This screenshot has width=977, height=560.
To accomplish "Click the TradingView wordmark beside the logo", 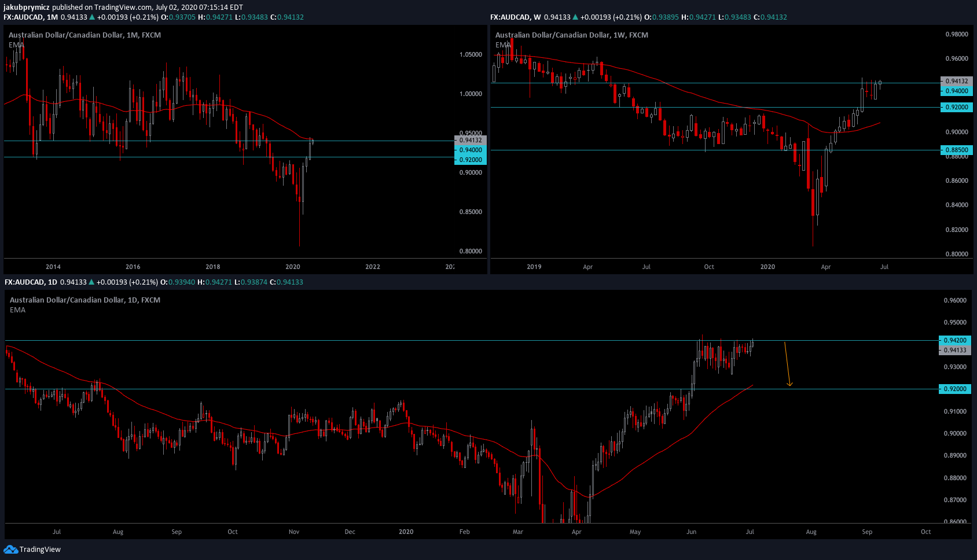I will click(x=40, y=549).
